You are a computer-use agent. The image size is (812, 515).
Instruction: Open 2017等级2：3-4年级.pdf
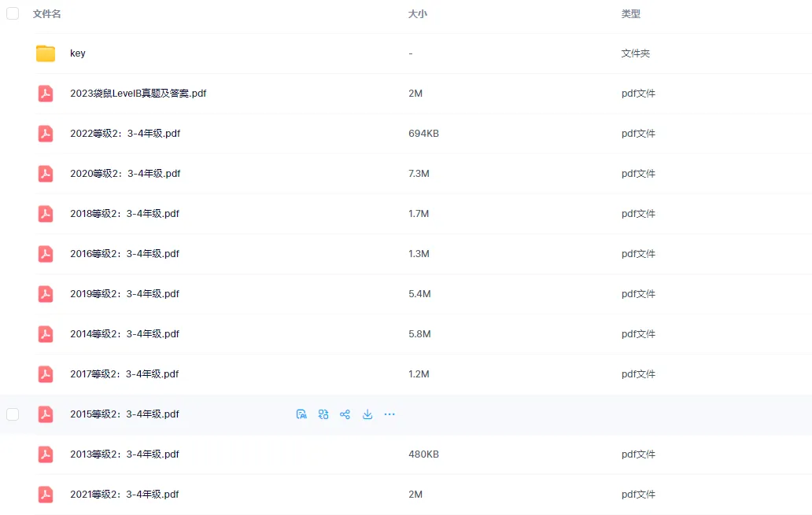pyautogui.click(x=124, y=374)
